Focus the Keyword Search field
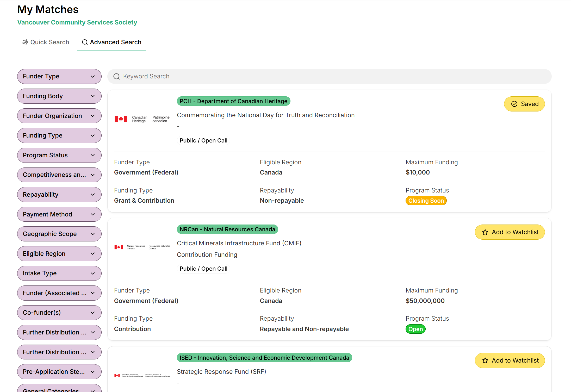The width and height of the screenshot is (571, 392). pos(330,76)
